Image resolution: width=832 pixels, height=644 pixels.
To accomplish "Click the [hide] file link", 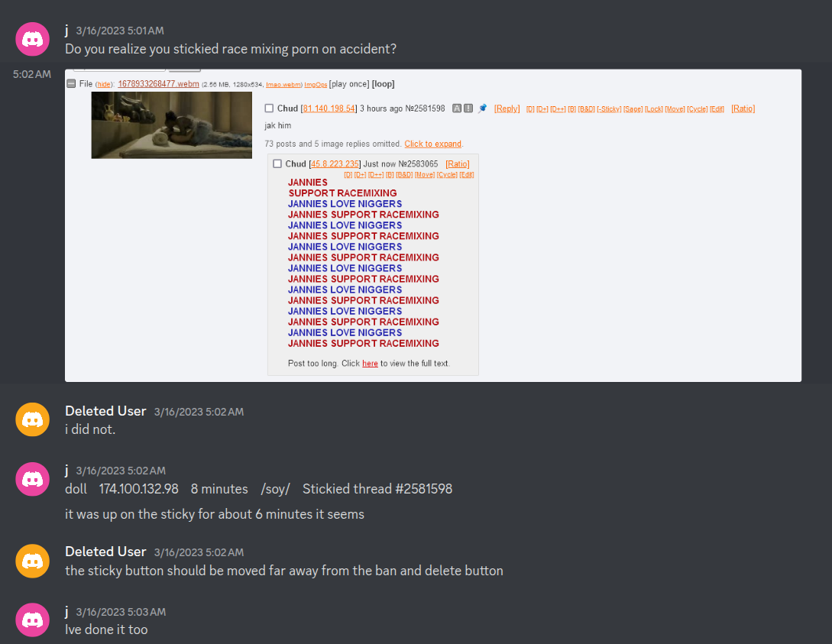I will point(104,84).
